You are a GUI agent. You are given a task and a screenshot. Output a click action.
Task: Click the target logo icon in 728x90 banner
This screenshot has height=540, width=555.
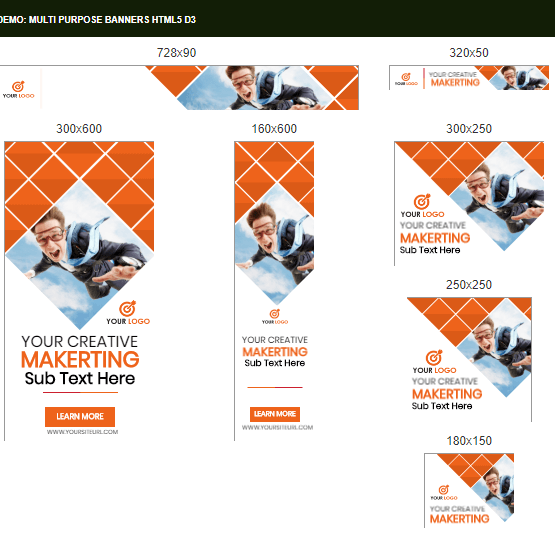tap(18, 86)
